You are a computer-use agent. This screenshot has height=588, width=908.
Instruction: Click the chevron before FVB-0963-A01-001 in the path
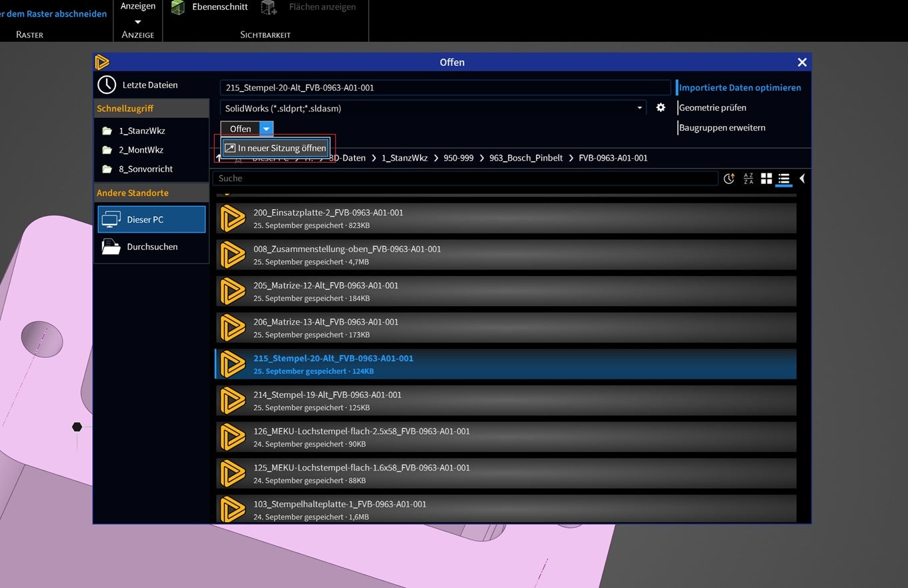(571, 158)
